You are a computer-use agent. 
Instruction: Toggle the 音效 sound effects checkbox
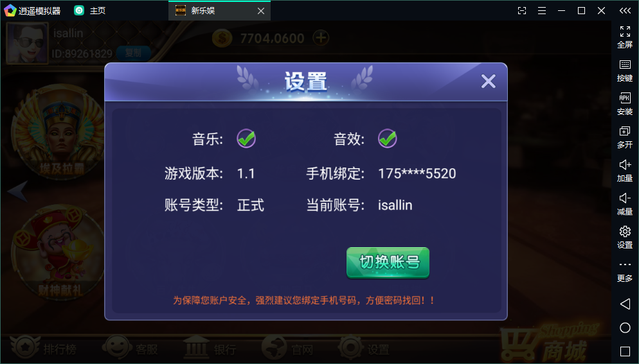pos(387,139)
